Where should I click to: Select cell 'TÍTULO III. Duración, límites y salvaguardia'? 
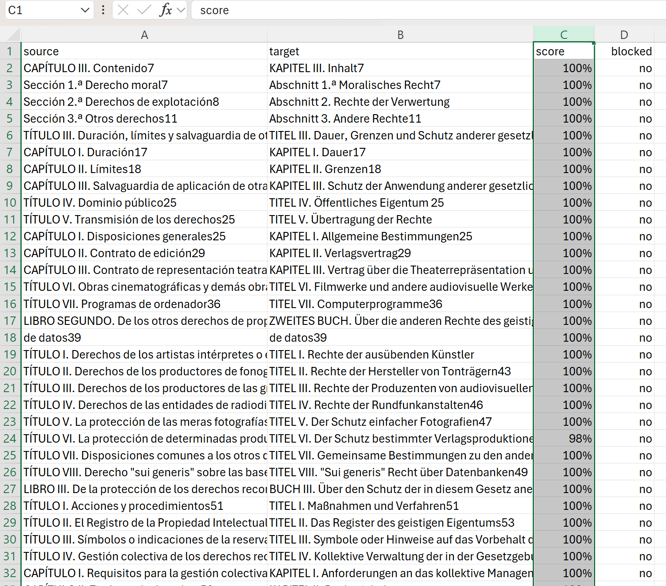pos(144,135)
